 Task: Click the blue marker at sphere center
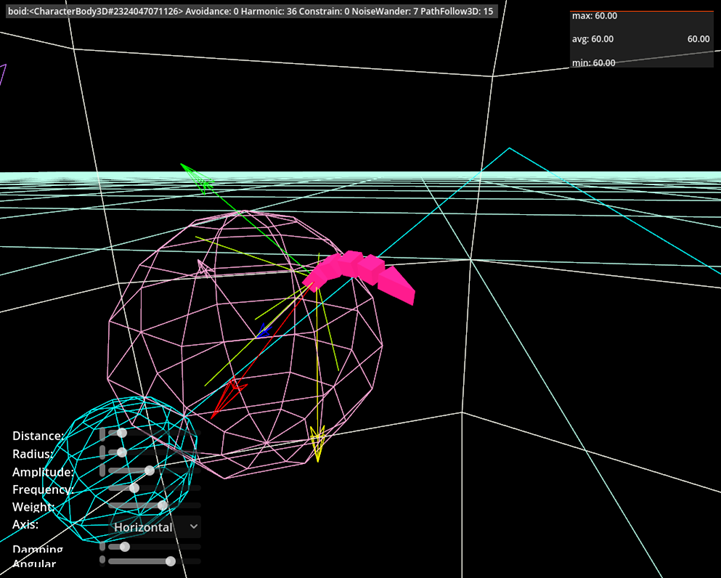[x=264, y=330]
